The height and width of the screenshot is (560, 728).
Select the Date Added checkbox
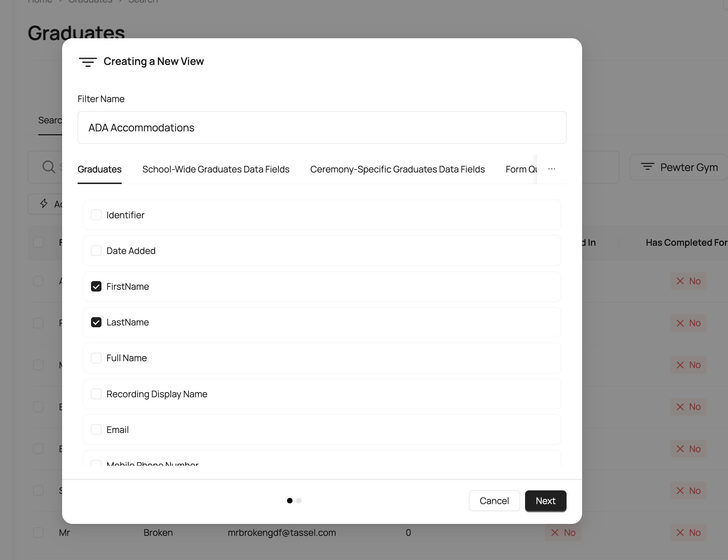click(x=96, y=251)
